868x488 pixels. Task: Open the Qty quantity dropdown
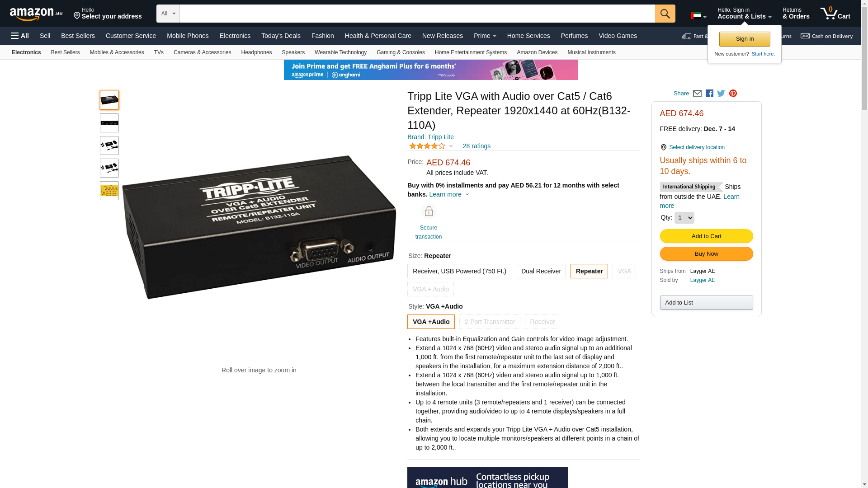tap(684, 218)
